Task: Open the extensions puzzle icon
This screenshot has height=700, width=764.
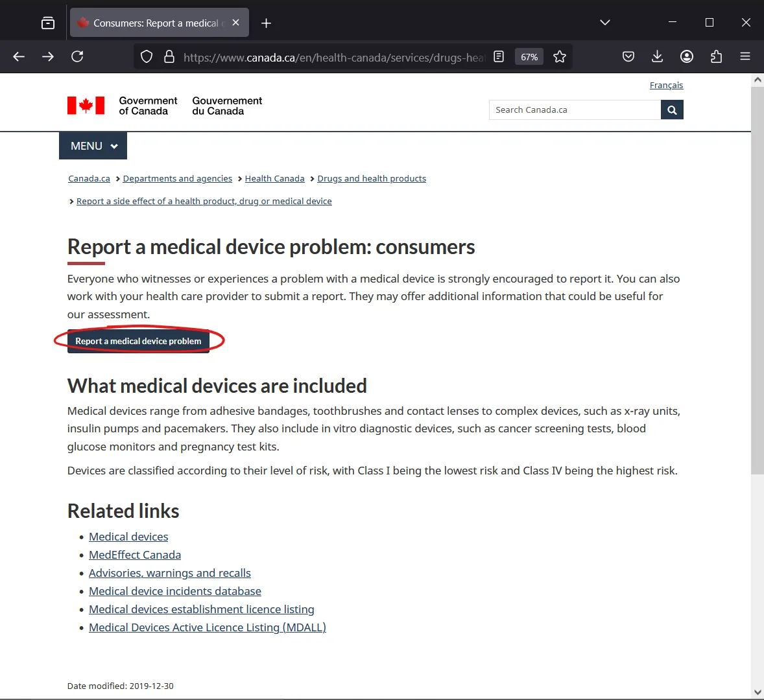Action: pos(716,57)
